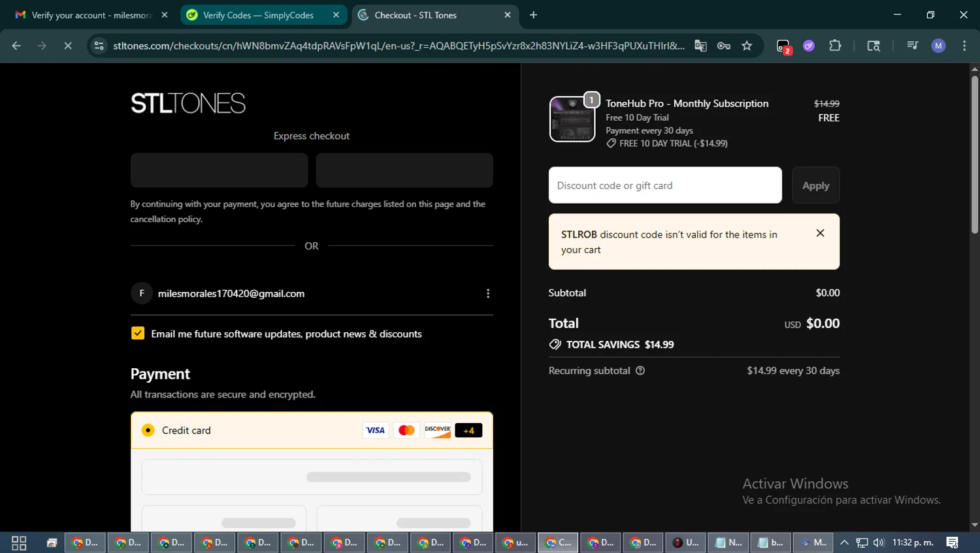980x553 pixels.
Task: Click the second express checkout button
Action: pyautogui.click(x=404, y=170)
